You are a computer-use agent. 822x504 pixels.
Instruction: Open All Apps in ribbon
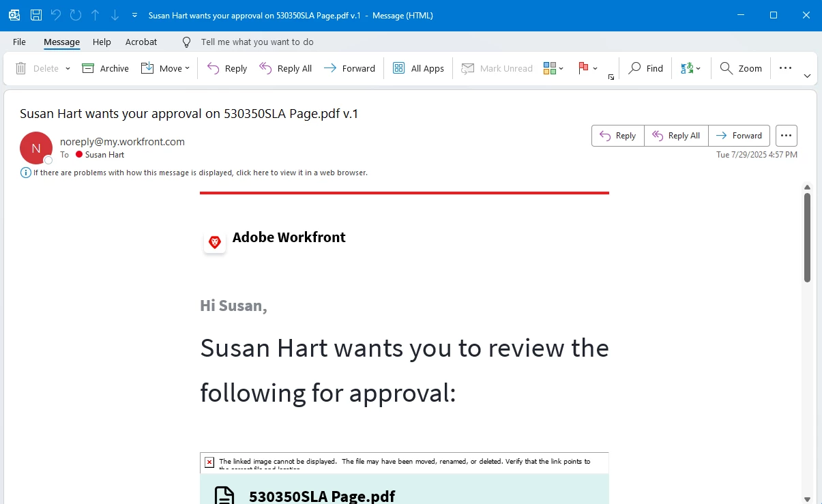click(x=419, y=68)
